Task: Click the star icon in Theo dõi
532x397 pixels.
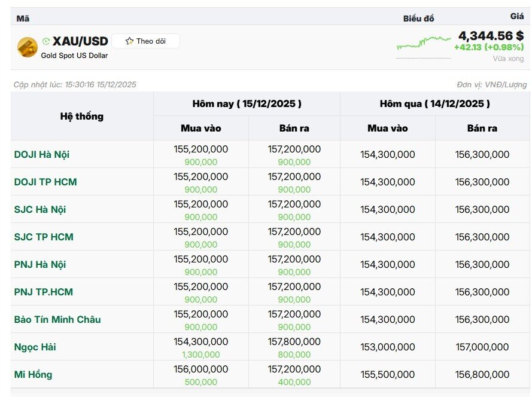Action: coord(129,41)
